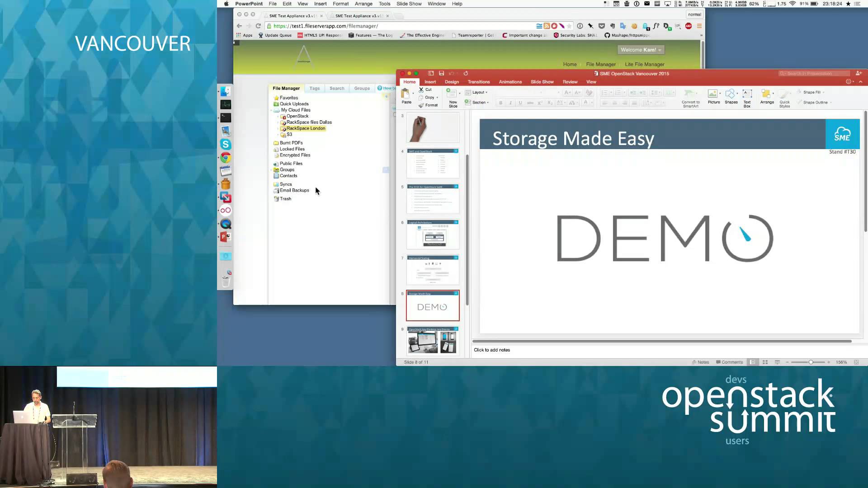Click the share person icon in PowerPoint

tap(859, 73)
